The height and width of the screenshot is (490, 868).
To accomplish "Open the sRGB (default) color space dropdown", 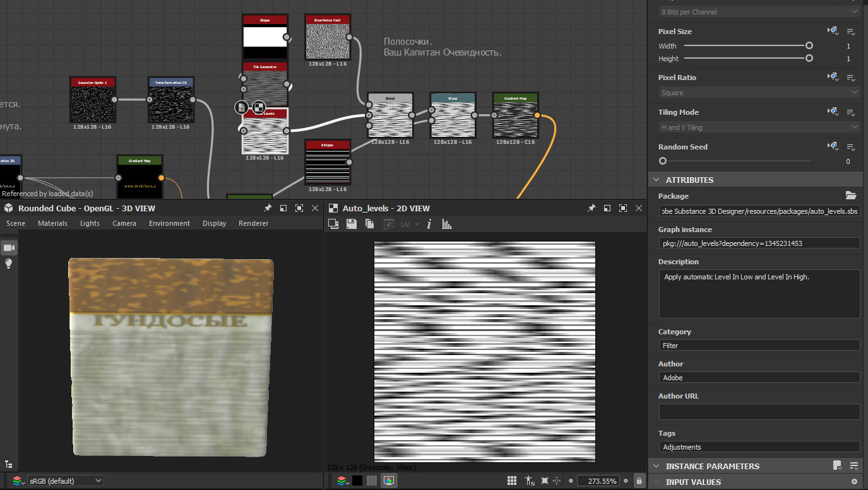I will pos(66,481).
